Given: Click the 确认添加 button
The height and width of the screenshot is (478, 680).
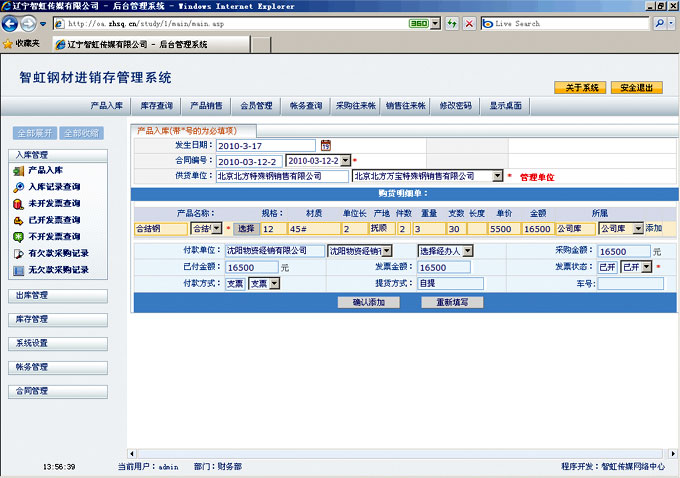Looking at the screenshot, I should click(362, 301).
